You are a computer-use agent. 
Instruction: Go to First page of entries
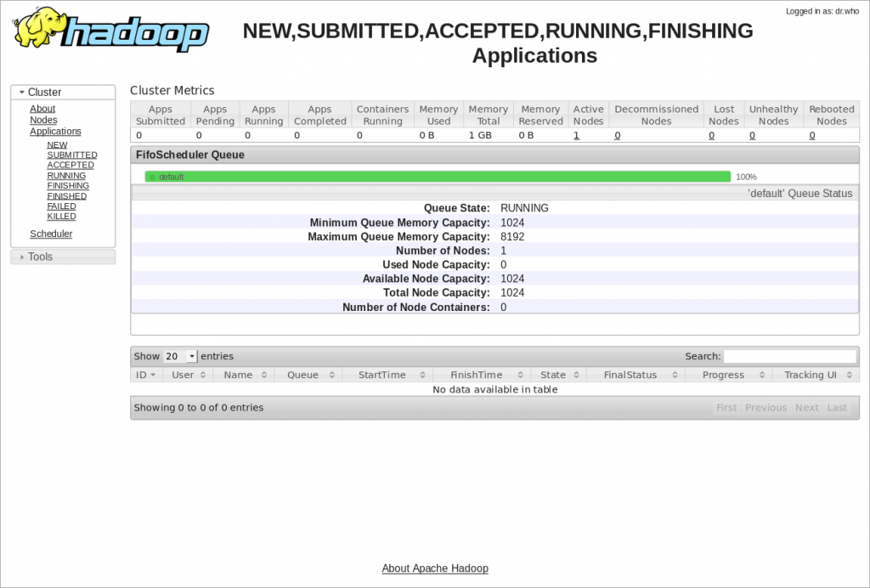pos(726,408)
